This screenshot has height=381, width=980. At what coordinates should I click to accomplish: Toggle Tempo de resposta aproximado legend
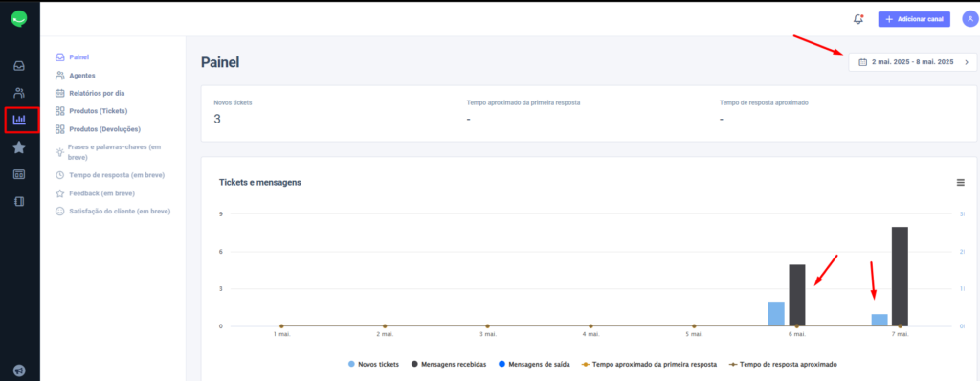click(x=783, y=364)
